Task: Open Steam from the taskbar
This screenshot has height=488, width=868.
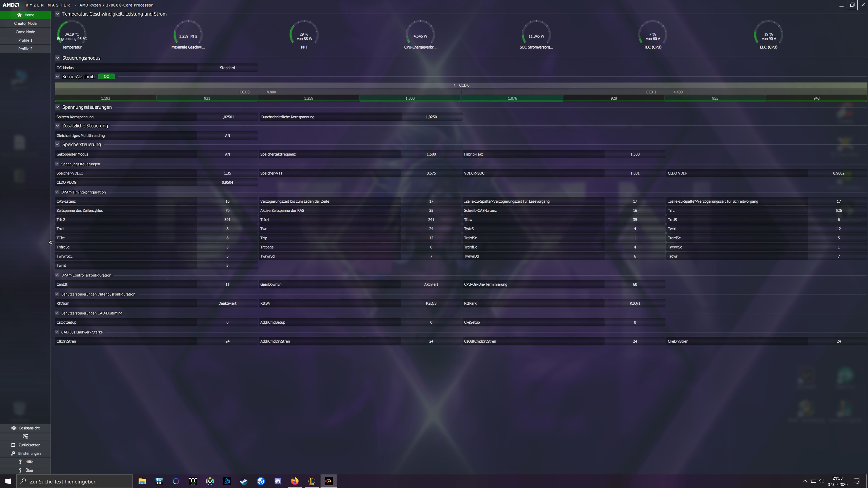Action: 244,481
